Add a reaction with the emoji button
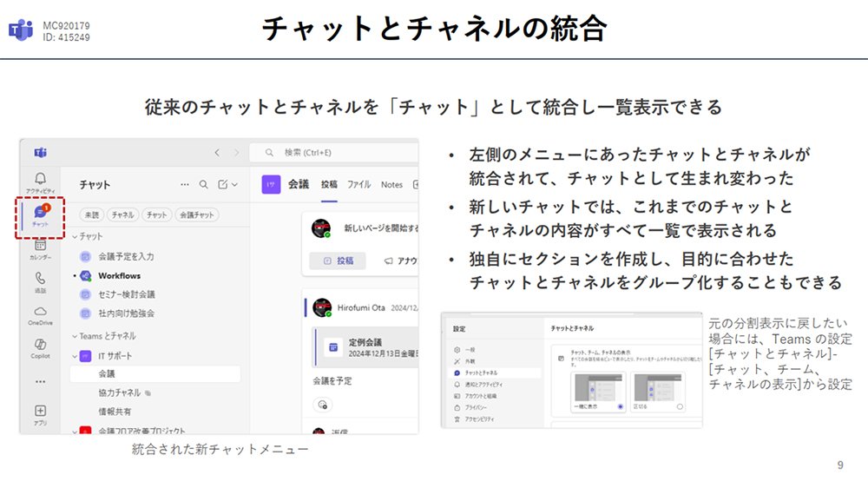 pyautogui.click(x=322, y=405)
